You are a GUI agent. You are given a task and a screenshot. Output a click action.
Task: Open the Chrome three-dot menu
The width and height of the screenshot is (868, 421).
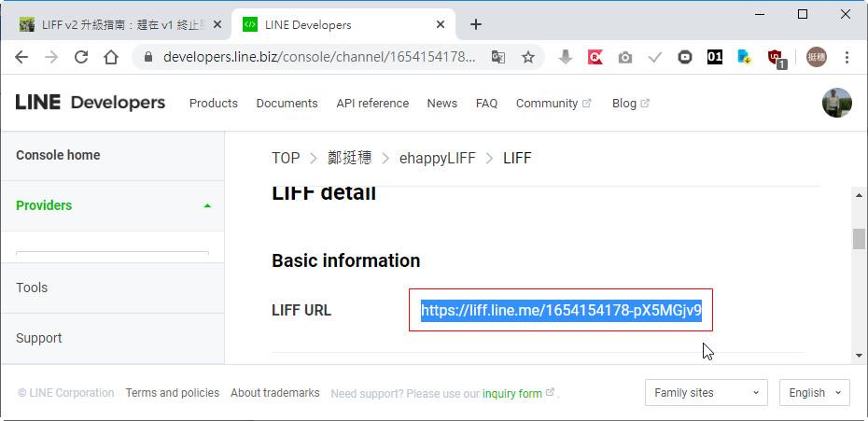(x=847, y=57)
